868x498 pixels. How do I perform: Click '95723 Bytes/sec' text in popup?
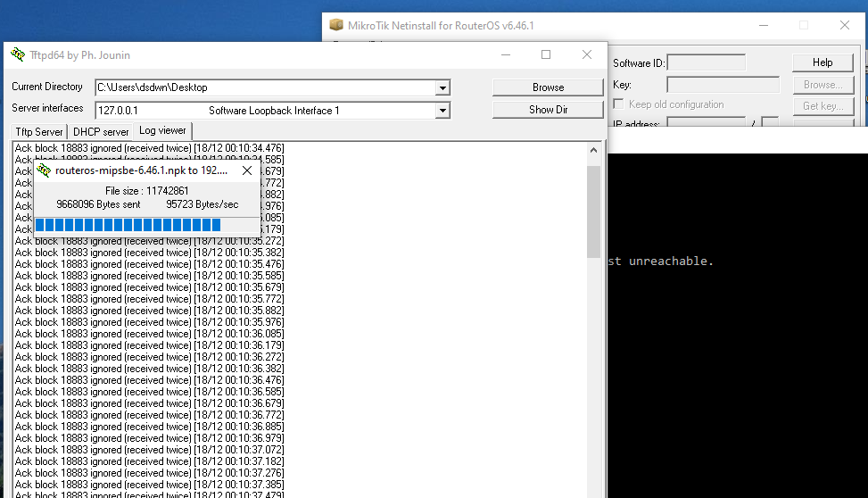click(202, 204)
